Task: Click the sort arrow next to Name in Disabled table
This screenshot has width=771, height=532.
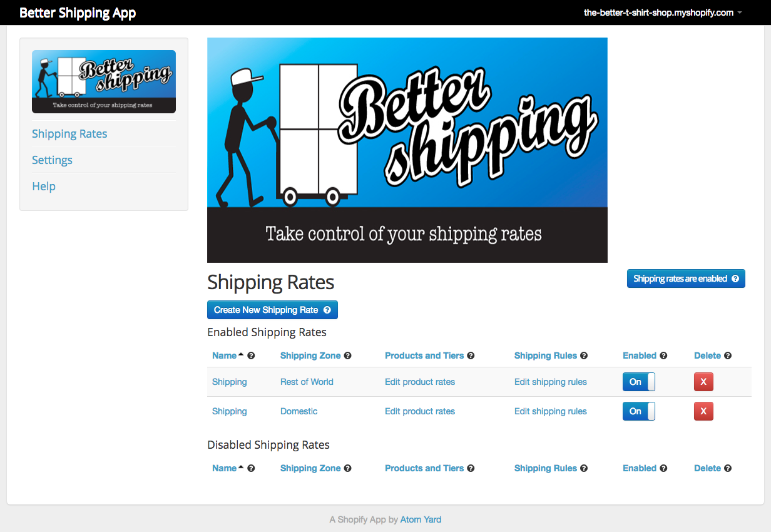Action: (241, 468)
